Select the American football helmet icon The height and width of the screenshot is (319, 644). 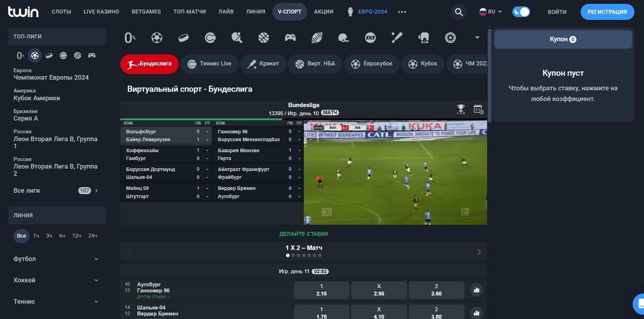pyautogui.click(x=343, y=38)
